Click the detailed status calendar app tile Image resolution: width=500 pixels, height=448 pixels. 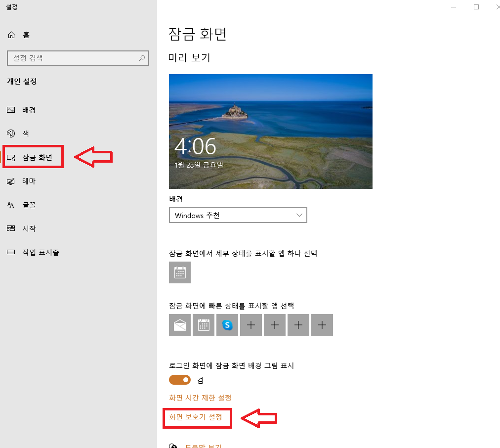click(x=180, y=272)
